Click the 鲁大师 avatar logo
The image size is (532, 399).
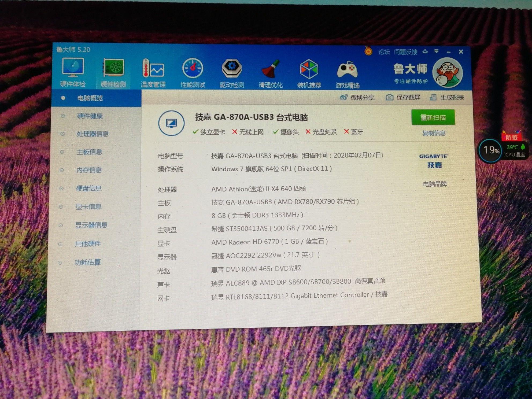click(448, 73)
